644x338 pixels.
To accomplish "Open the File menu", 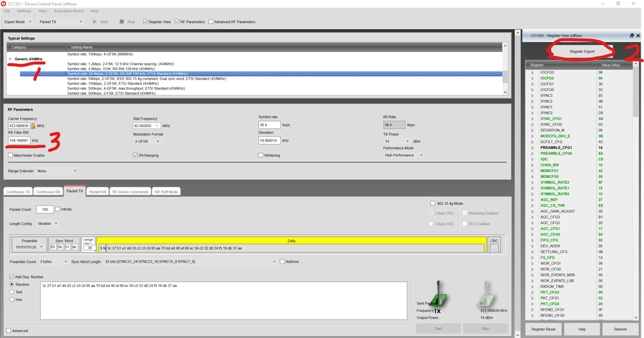I will 7,11.
